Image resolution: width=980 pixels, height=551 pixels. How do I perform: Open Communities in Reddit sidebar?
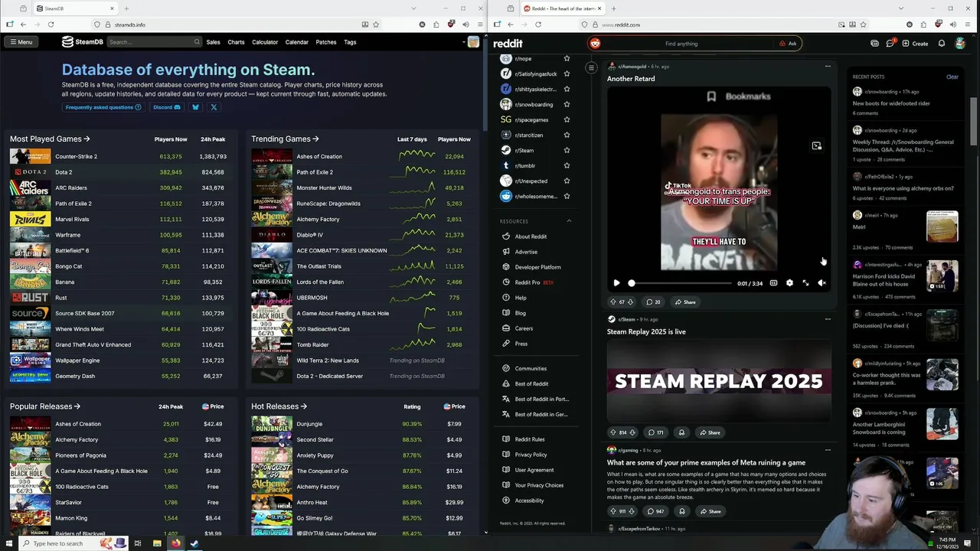[531, 368]
